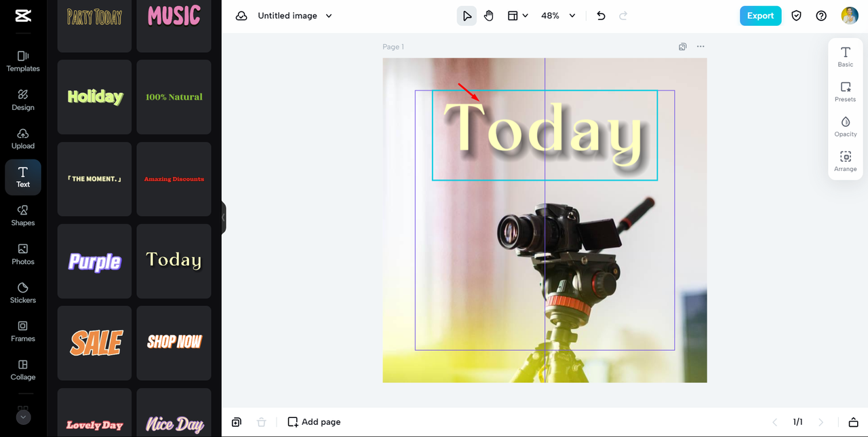
Task: Delete page using trash icon
Action: 261,422
